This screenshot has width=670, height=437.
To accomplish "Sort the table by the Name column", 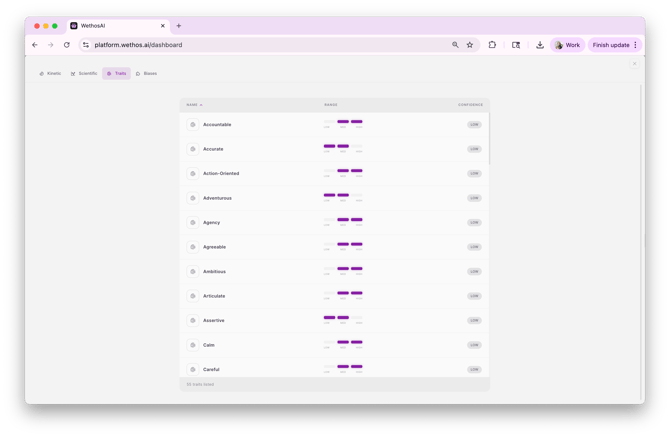I will tap(194, 104).
